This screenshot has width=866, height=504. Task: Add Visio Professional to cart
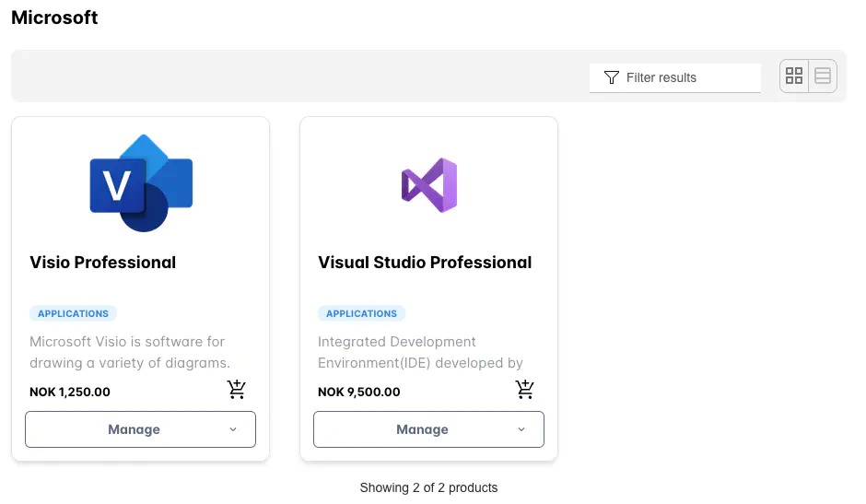click(x=237, y=390)
